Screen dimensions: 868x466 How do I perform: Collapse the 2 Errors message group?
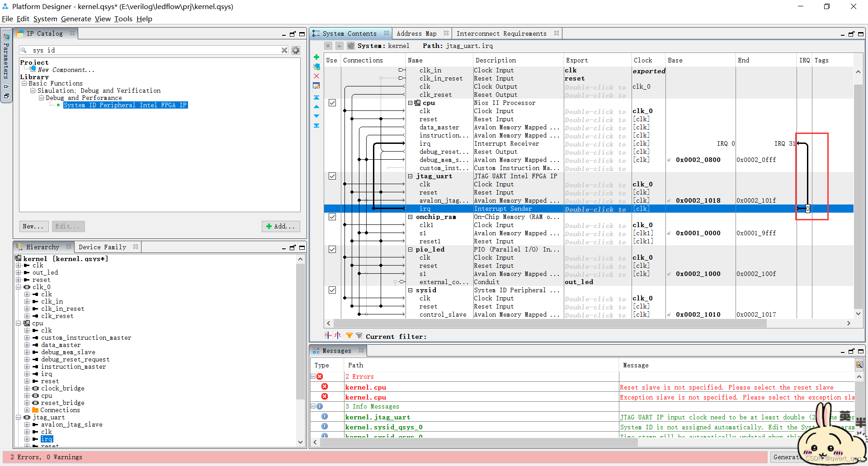[x=313, y=376]
